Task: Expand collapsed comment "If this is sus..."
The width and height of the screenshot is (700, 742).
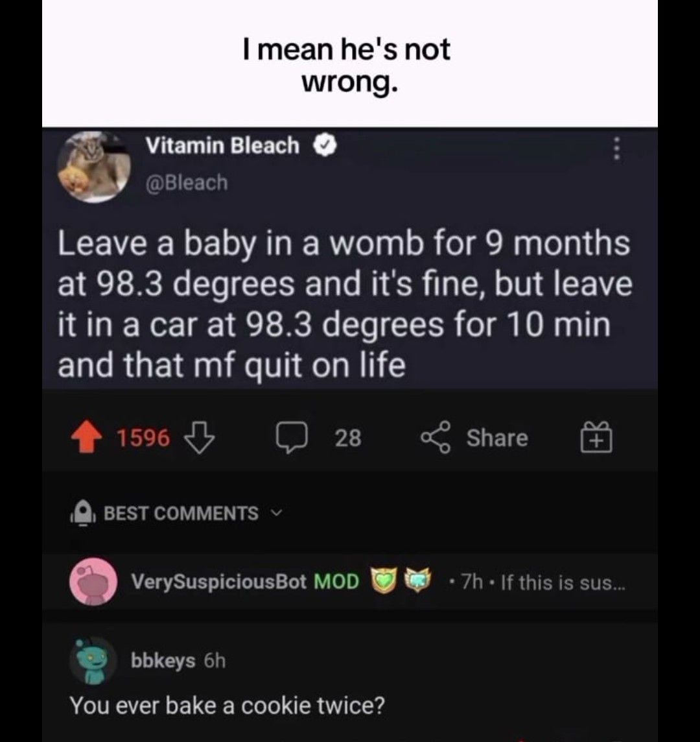Action: 563,582
